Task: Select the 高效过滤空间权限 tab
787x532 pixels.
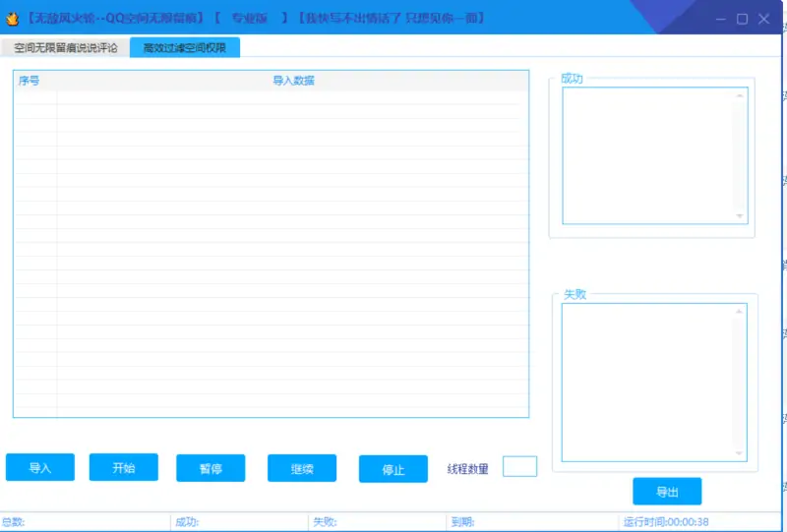Action: point(185,47)
